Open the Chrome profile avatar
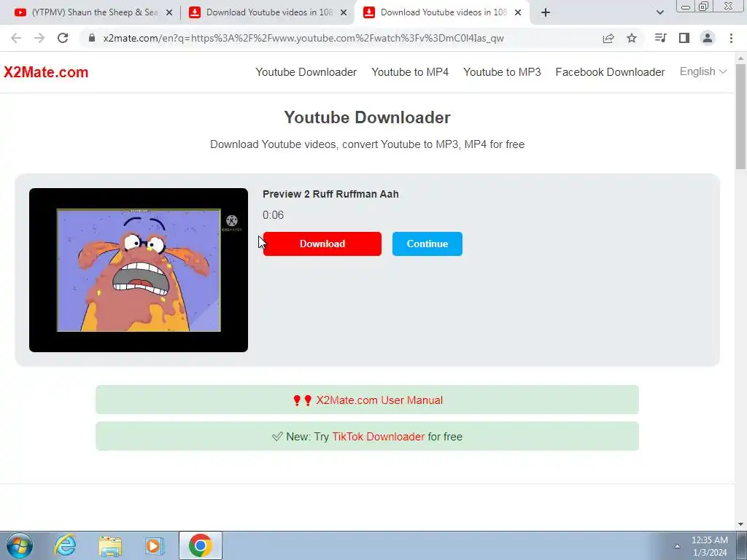The height and width of the screenshot is (560, 747). pyautogui.click(x=708, y=38)
